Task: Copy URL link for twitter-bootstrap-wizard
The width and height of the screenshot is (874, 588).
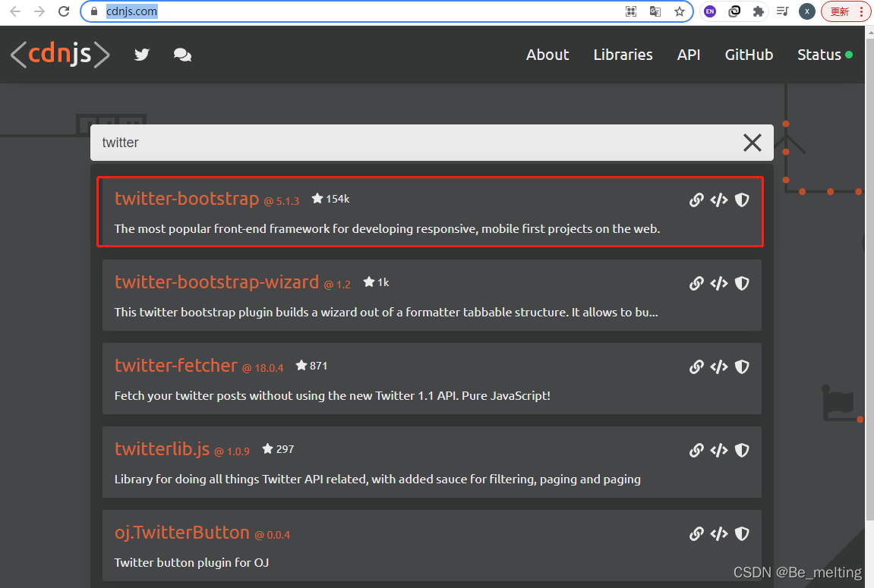Action: (696, 284)
